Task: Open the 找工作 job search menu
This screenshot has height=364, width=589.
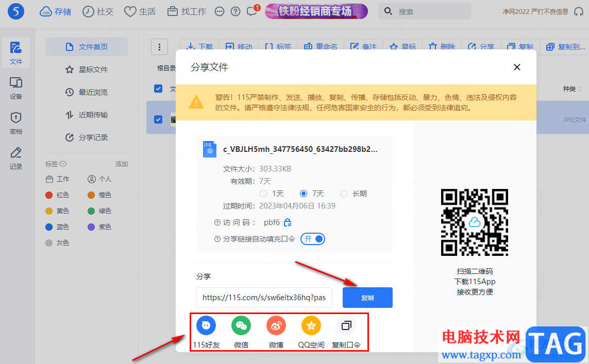Action: coord(187,12)
